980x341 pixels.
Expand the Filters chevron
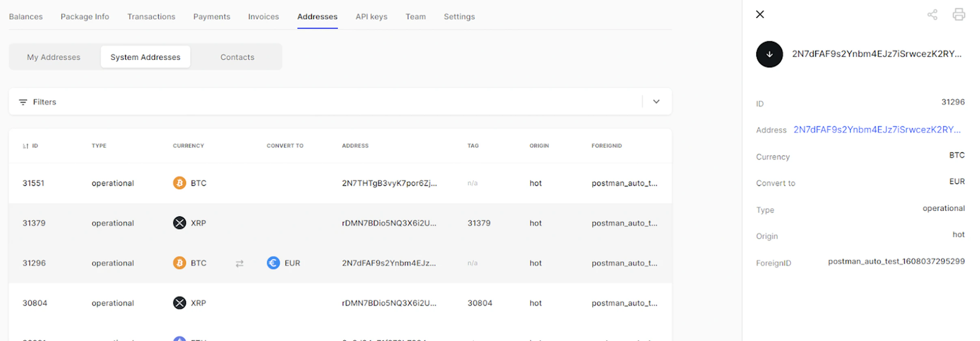[656, 101]
